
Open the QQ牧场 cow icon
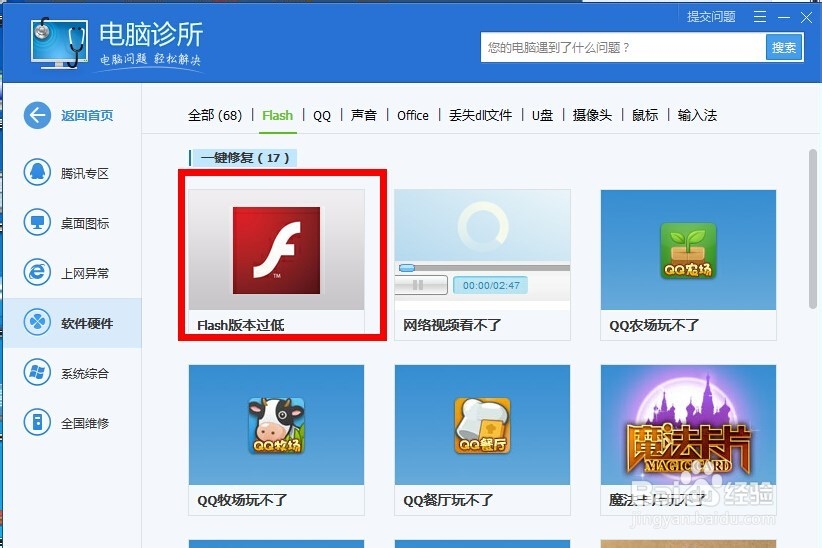(276, 425)
